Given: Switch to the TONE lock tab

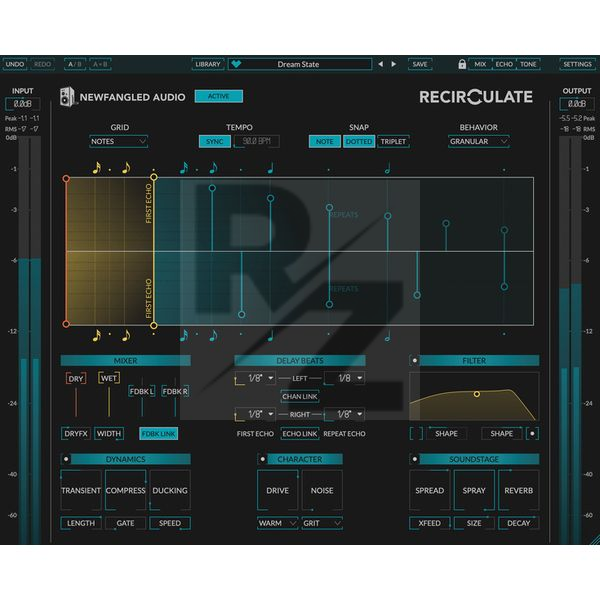Looking at the screenshot, I should [x=528, y=64].
